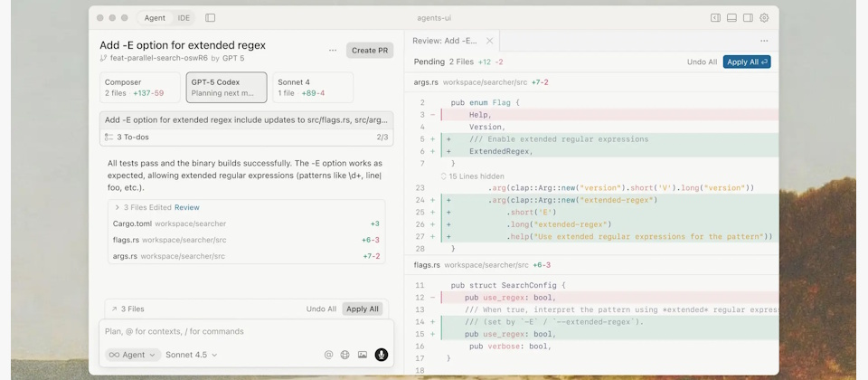Click the sidebar layout icon beside IDE

click(210, 17)
